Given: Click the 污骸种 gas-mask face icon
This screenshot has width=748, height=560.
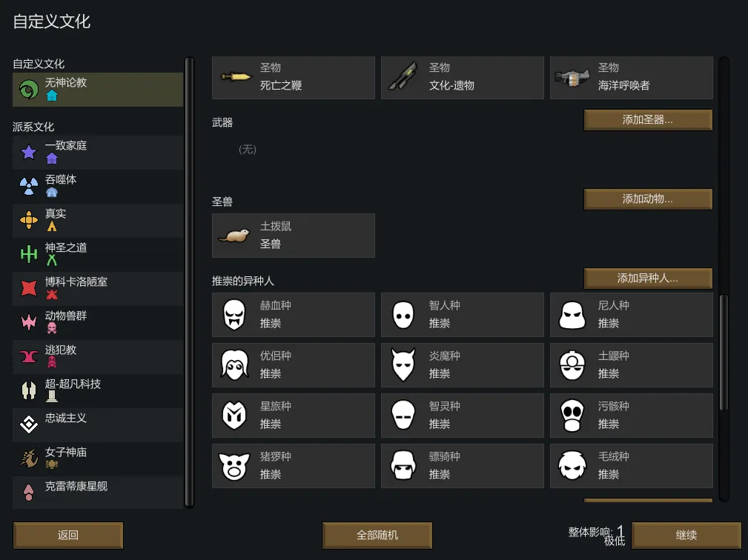Looking at the screenshot, I should point(572,416).
